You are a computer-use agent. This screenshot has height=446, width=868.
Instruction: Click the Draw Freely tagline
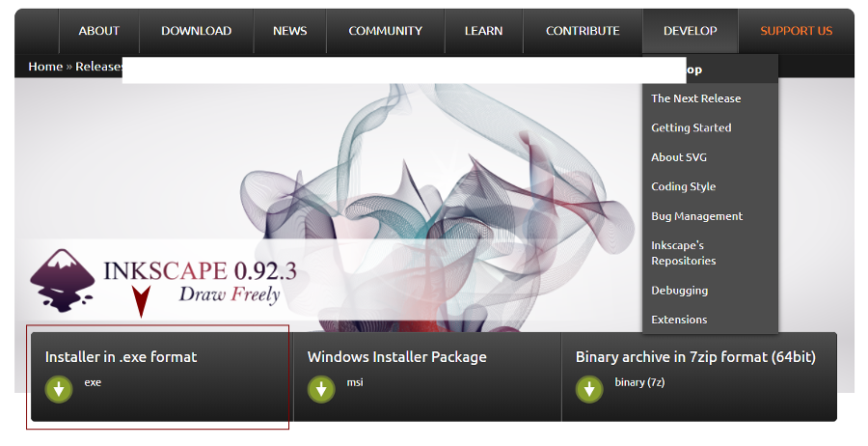tap(230, 294)
